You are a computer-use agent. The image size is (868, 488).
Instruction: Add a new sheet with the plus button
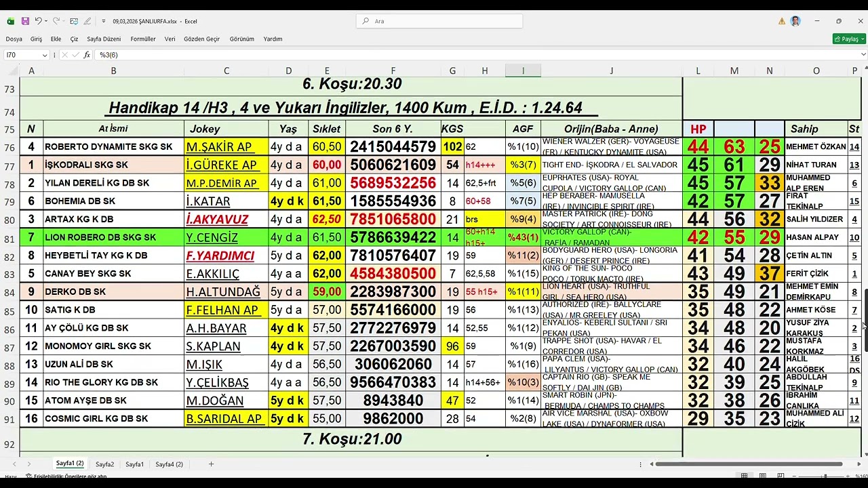click(211, 464)
